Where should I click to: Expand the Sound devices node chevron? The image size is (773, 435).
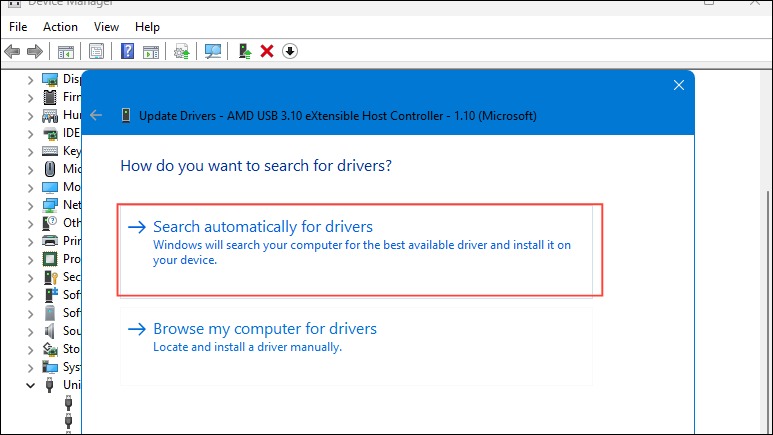(x=31, y=331)
